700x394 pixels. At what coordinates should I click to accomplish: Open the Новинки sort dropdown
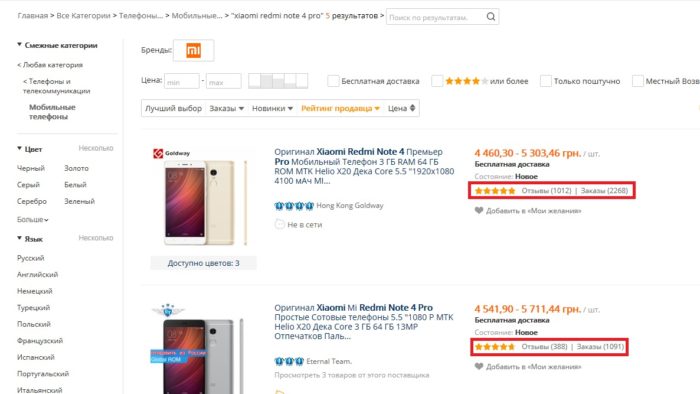click(272, 108)
